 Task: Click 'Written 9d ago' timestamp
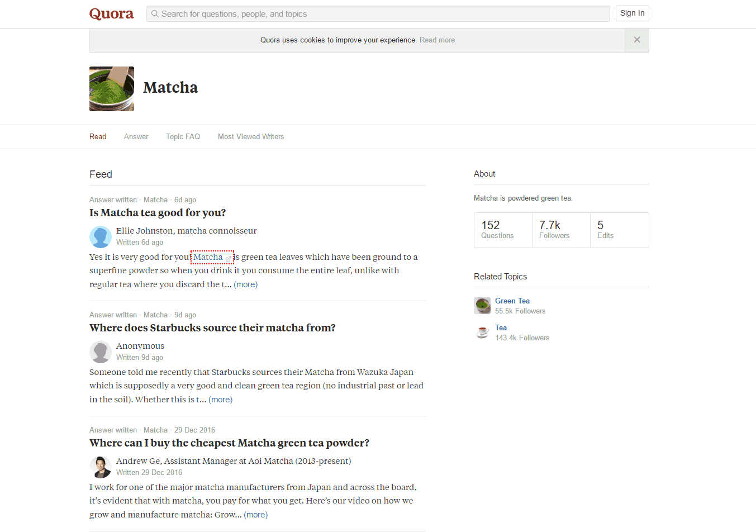point(140,358)
